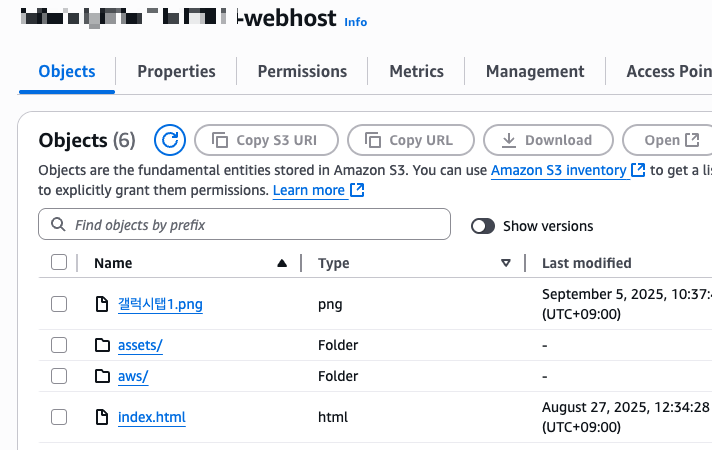712x450 pixels.
Task: Open the index.html object
Action: click(x=152, y=417)
